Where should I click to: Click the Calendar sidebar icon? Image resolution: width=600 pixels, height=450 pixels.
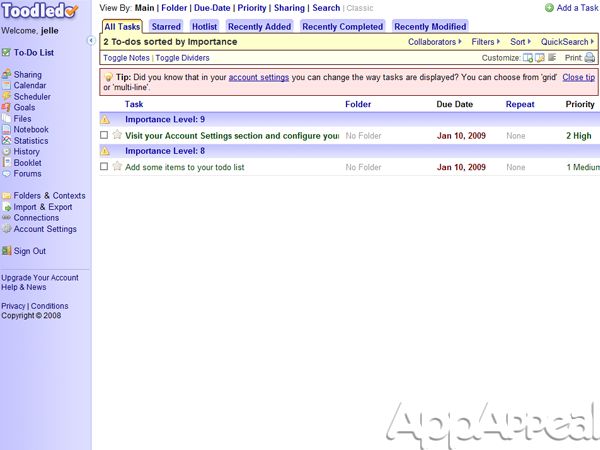tap(6, 85)
